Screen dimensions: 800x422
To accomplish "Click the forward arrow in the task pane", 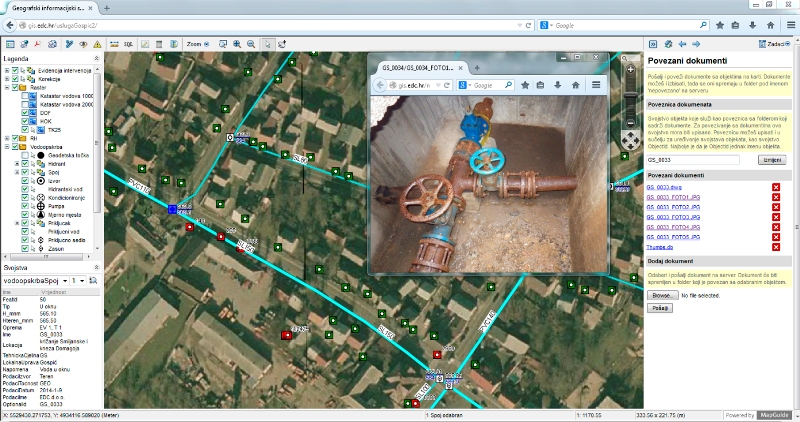I will (696, 44).
